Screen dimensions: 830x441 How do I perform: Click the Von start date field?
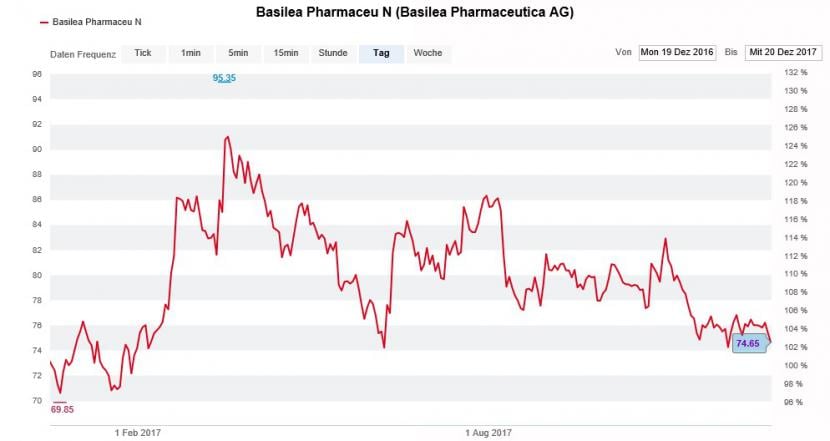click(677, 53)
